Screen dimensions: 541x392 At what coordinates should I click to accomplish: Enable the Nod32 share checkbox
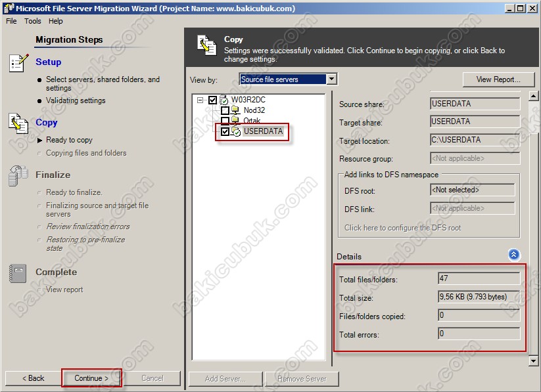pyautogui.click(x=225, y=111)
